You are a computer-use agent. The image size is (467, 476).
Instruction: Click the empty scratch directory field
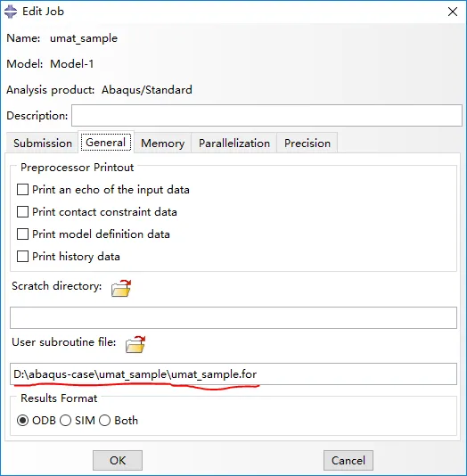tap(233, 317)
